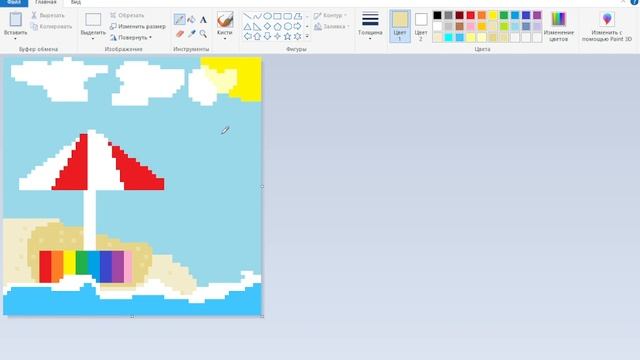Click the Copy (Копировать) button

[x=51, y=27]
